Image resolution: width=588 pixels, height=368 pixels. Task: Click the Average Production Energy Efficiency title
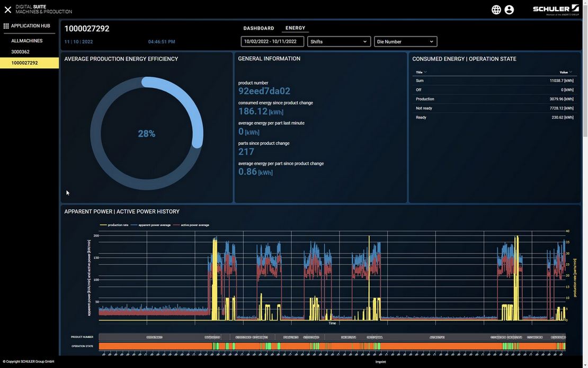pyautogui.click(x=121, y=59)
